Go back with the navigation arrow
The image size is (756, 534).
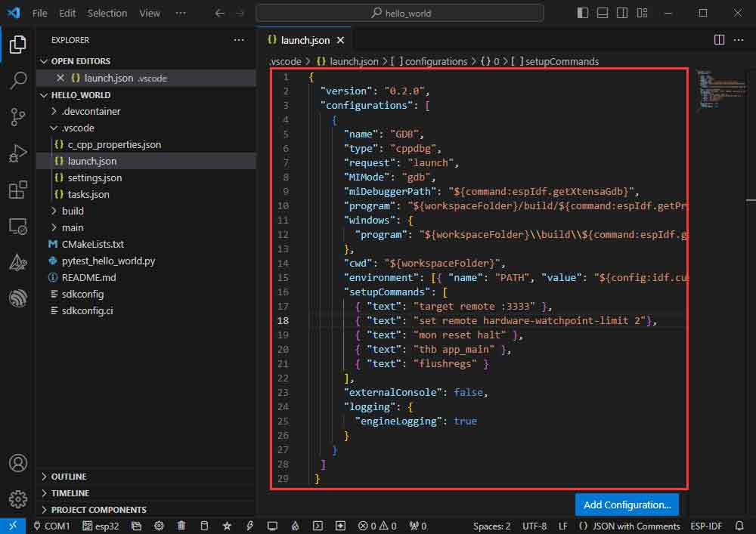(x=219, y=13)
